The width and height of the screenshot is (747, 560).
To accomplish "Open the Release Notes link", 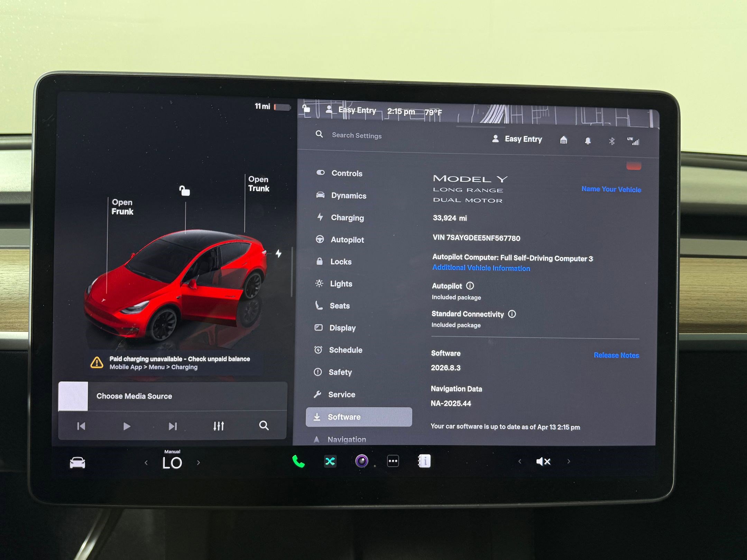I will pyautogui.click(x=616, y=355).
